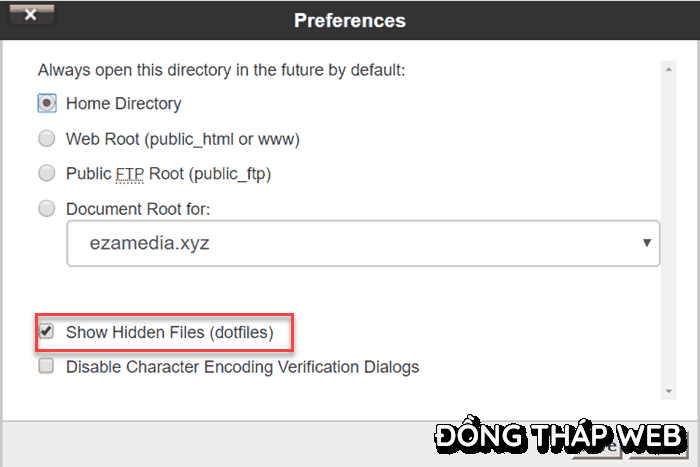The image size is (700, 467).
Task: Select the Public FTP Root radio option
Action: click(x=47, y=173)
